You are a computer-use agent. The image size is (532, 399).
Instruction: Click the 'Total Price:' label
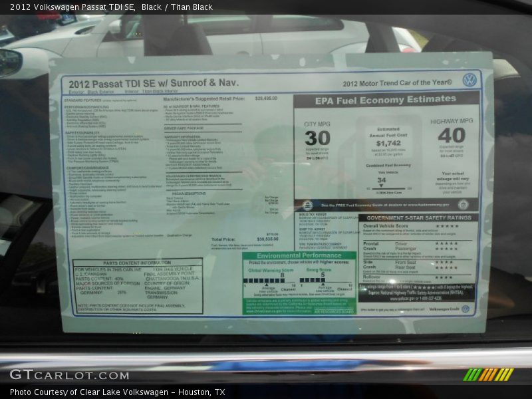[223, 239]
